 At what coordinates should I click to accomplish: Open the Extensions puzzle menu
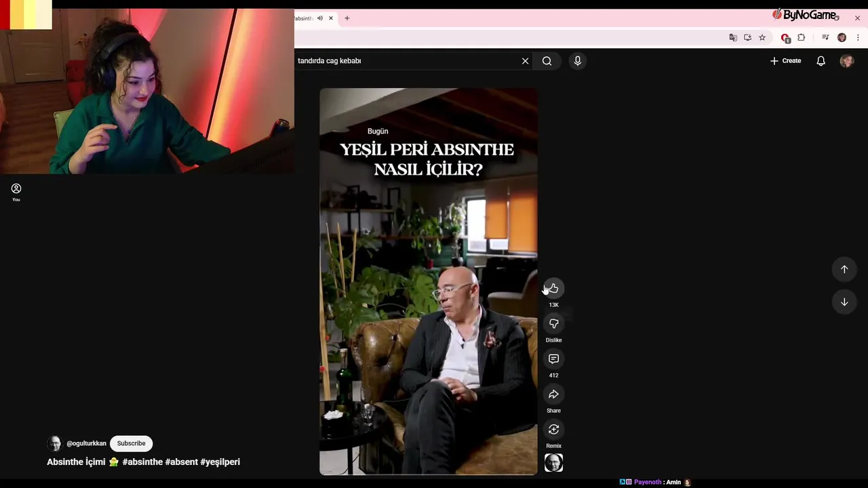coord(802,38)
